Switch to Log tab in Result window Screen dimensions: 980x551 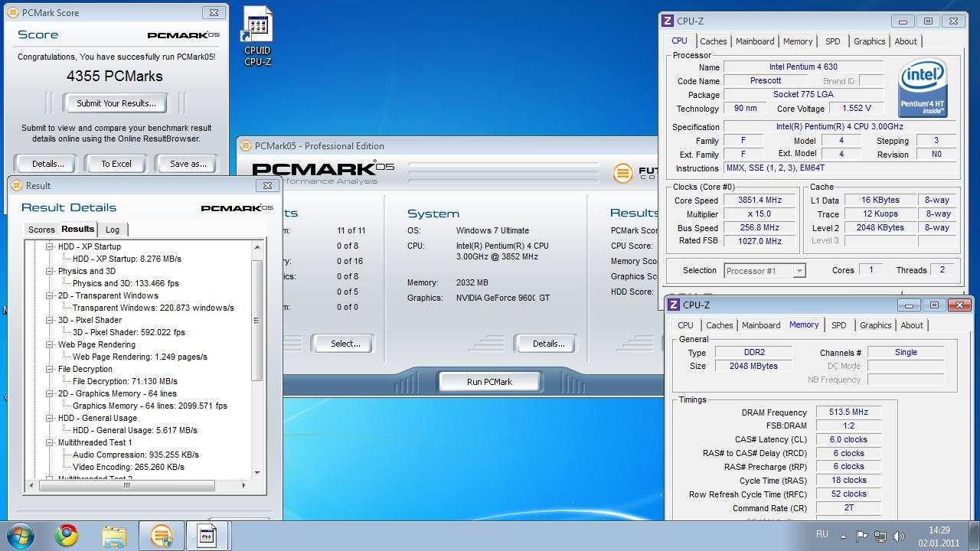113,230
